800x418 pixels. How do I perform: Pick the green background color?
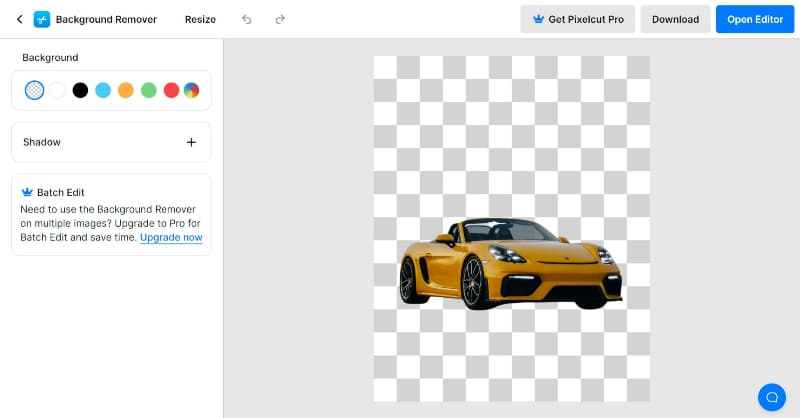[x=148, y=90]
